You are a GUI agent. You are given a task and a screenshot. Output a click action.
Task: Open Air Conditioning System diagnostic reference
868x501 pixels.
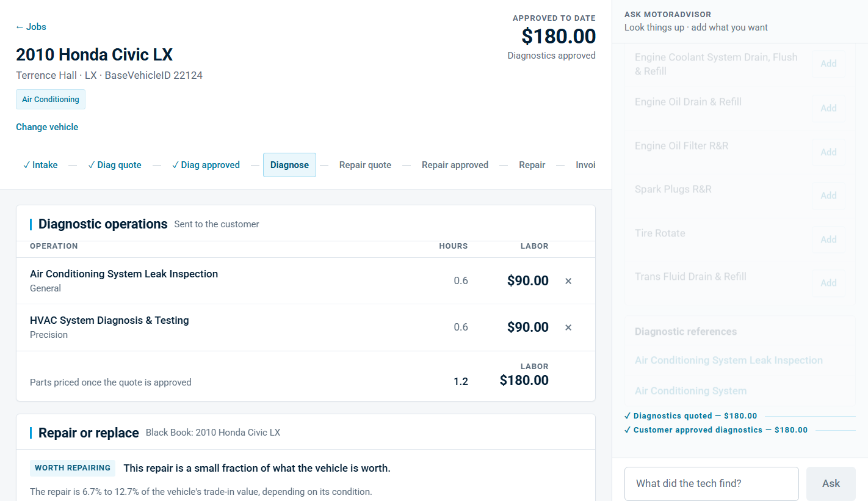pos(690,391)
